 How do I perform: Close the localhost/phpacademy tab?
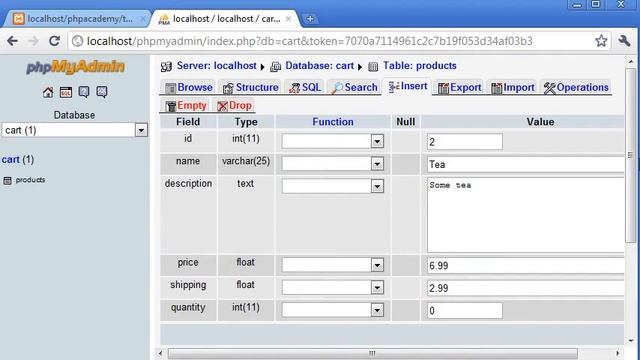[143, 19]
